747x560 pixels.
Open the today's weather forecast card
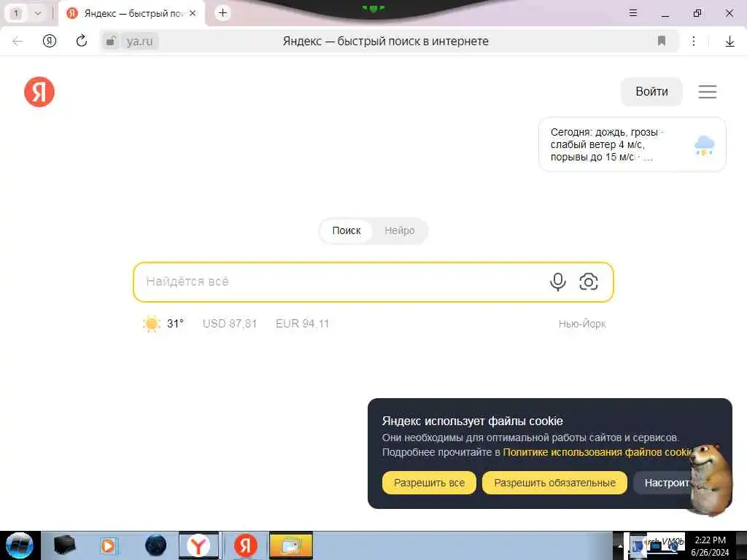pos(632,144)
